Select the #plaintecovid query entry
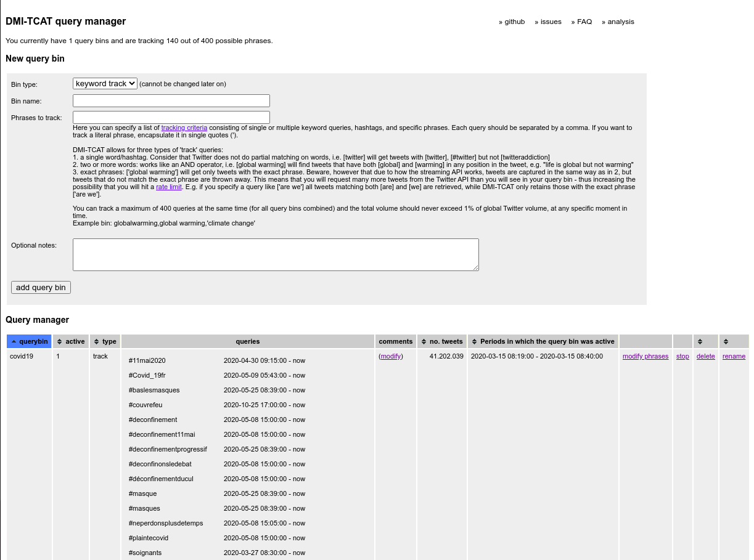Viewport: 754px width, 560px height. tap(149, 538)
